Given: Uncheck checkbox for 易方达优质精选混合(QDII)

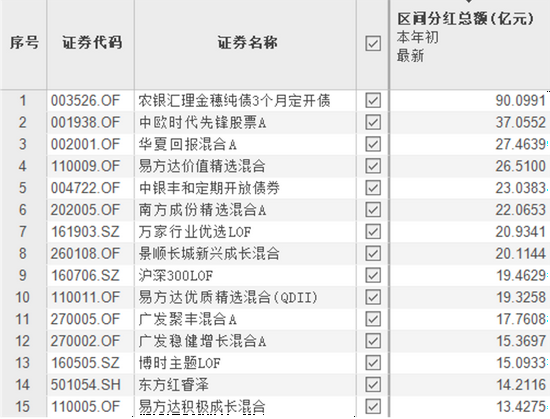Looking at the screenshot, I should tap(373, 297).
